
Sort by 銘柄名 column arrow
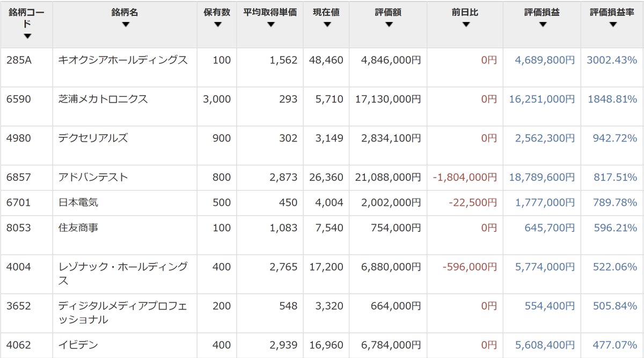point(125,24)
